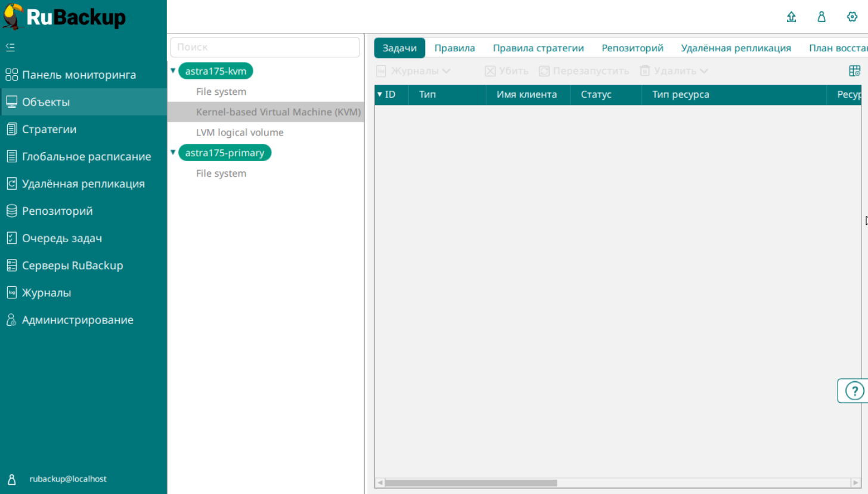Image resolution: width=868 pixels, height=494 pixels.
Task: Open Панель мониторинга from the sidebar
Action: pyautogui.click(x=79, y=75)
